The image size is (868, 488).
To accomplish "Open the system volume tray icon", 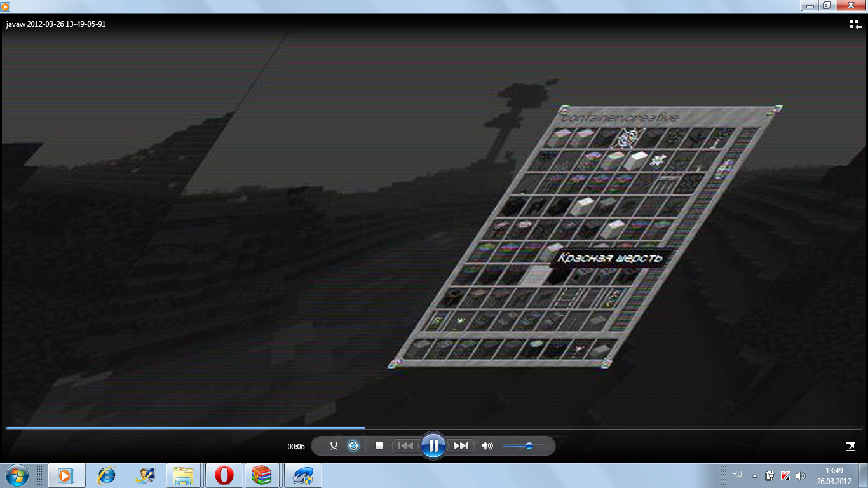I will click(801, 475).
